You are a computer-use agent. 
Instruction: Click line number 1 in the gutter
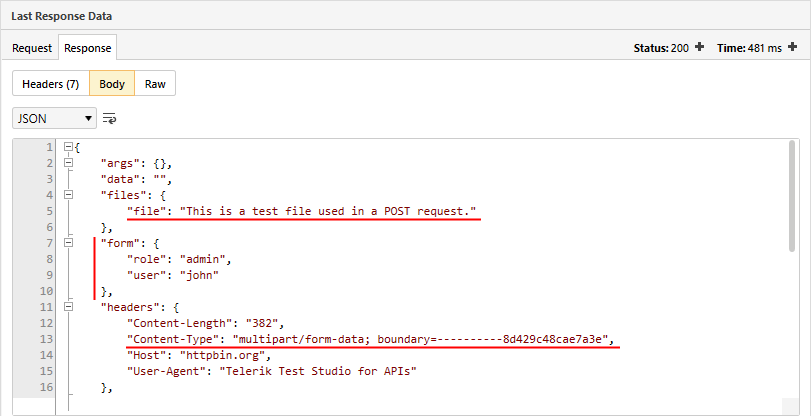(x=50, y=147)
